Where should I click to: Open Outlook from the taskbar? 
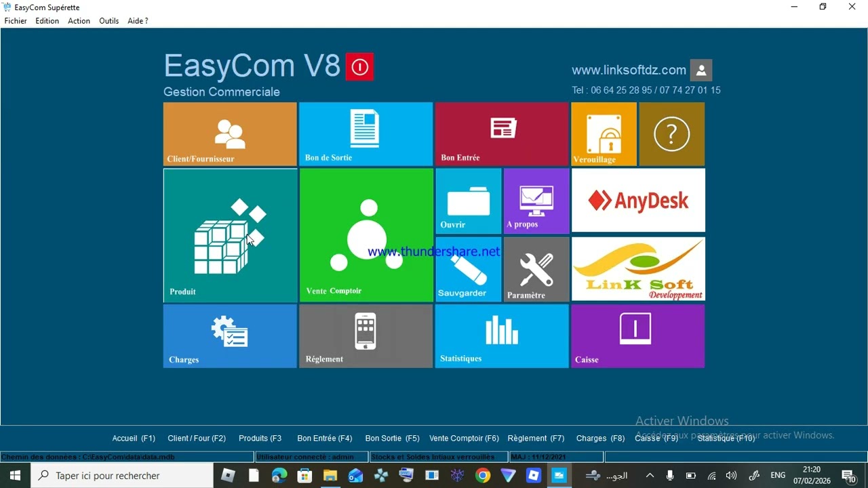355,476
